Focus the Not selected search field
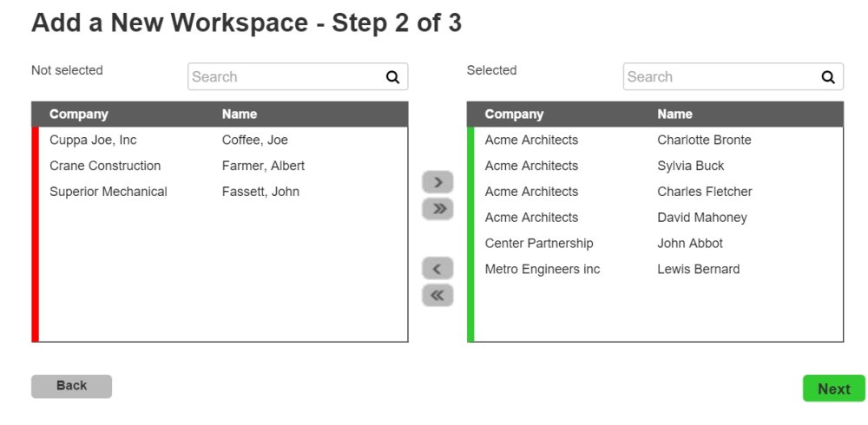The width and height of the screenshot is (868, 425). (286, 77)
